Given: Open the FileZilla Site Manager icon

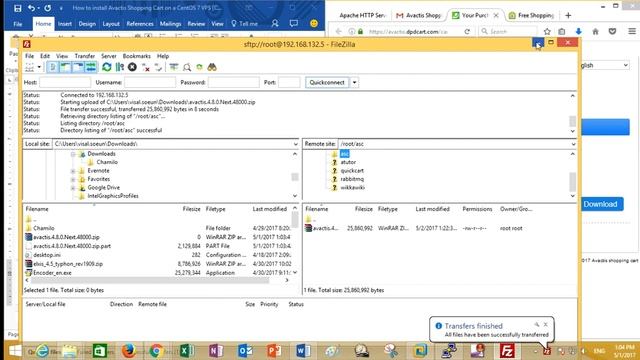Looking at the screenshot, I should point(29,67).
